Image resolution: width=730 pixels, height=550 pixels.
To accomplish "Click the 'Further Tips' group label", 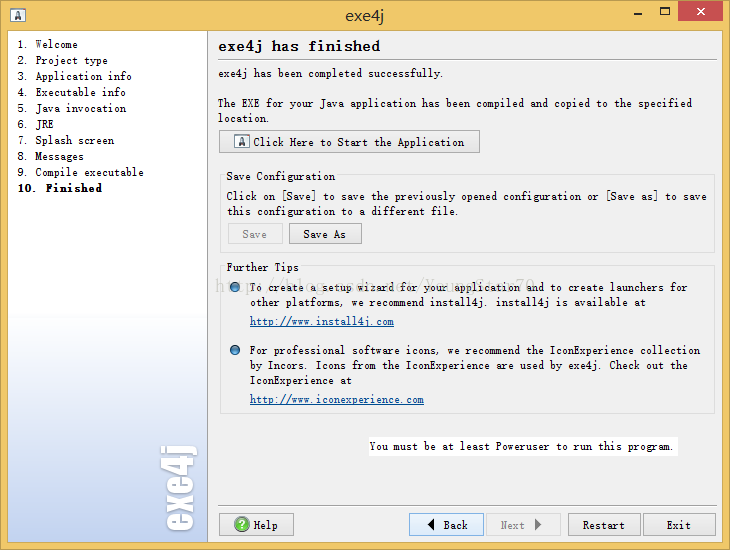I will pyautogui.click(x=263, y=267).
